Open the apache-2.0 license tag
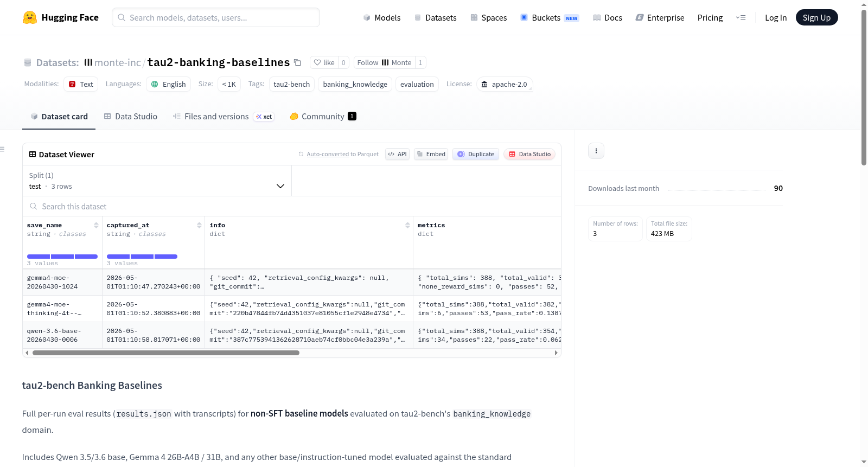This screenshot has width=868, height=467. pyautogui.click(x=505, y=84)
